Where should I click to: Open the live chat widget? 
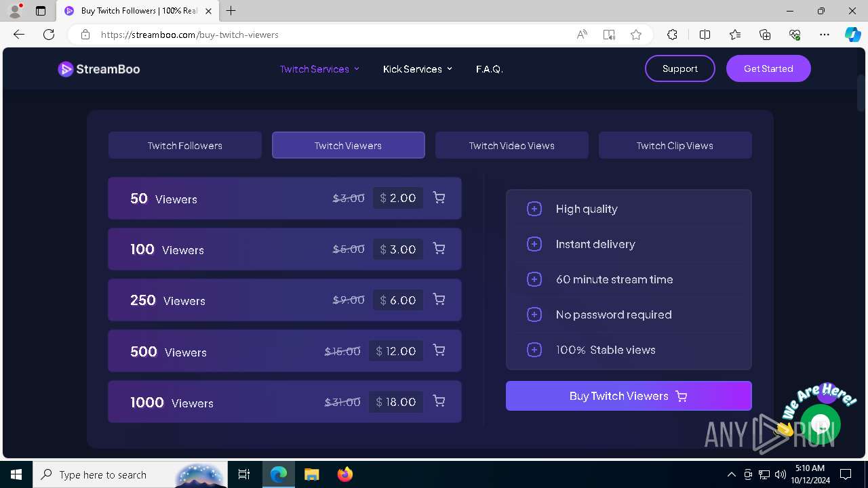pos(820,425)
